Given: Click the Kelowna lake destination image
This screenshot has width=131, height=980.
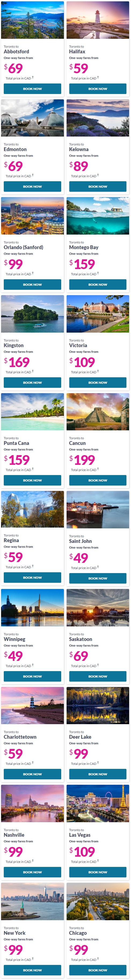Looking at the screenshot, I should (98, 118).
